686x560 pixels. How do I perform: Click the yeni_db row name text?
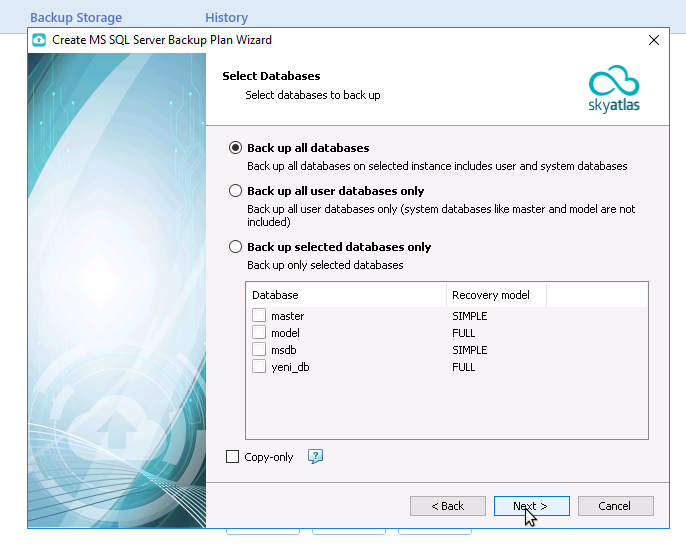point(290,368)
